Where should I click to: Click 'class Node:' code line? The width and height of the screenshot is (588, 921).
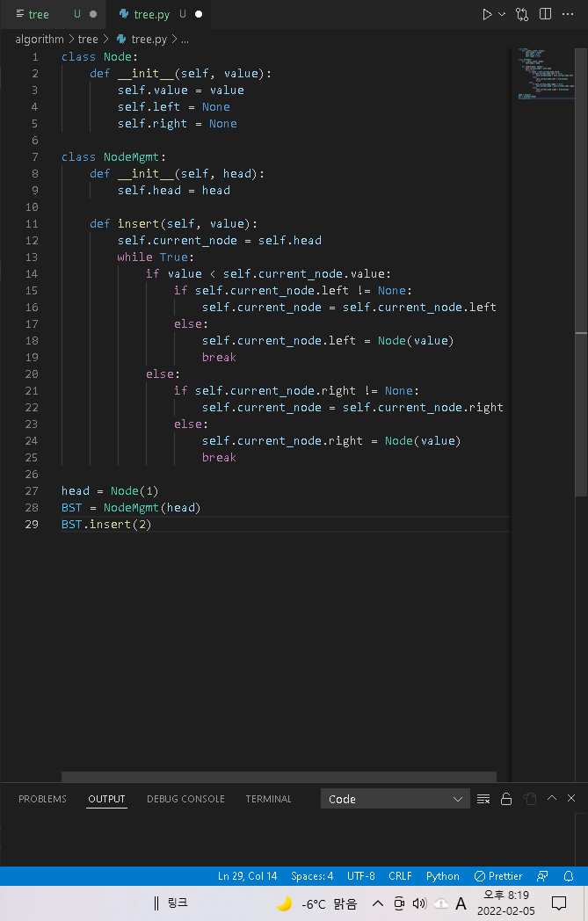99,57
